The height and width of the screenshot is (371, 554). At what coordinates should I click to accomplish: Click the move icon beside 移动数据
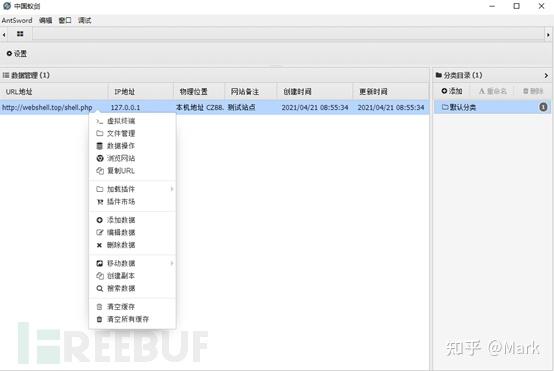point(100,263)
